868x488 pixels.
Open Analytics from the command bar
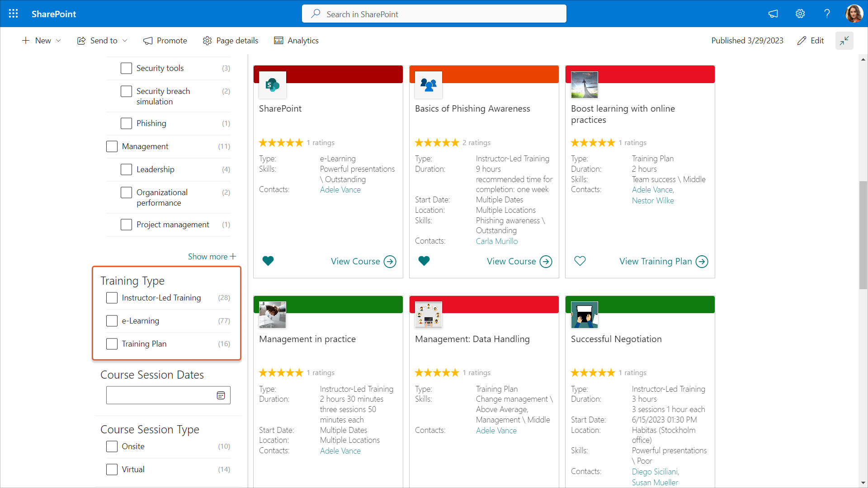296,41
